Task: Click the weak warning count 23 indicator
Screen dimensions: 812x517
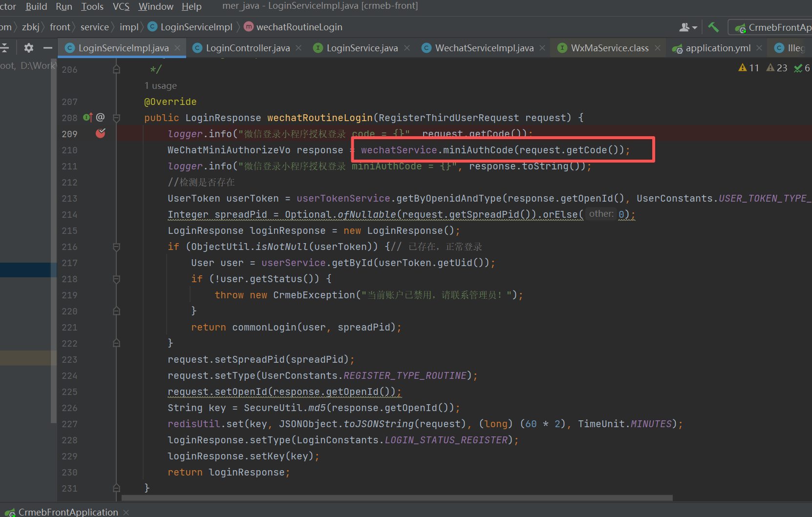Action: pos(777,68)
